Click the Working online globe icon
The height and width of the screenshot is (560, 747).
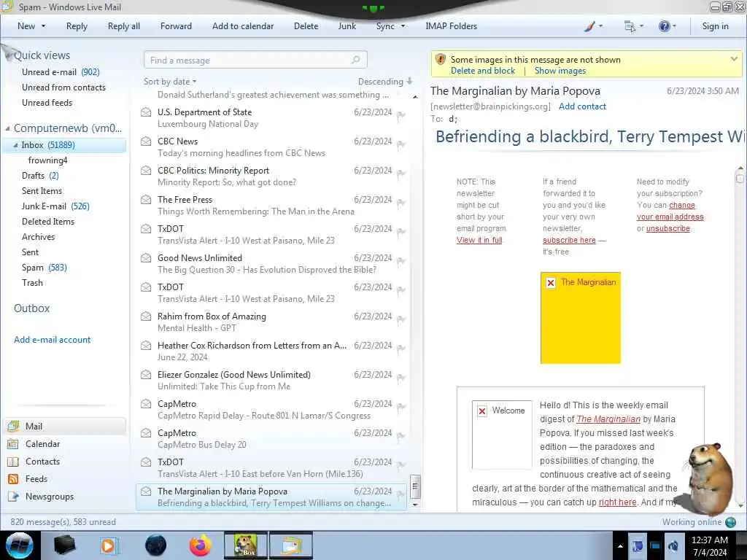[730, 522]
